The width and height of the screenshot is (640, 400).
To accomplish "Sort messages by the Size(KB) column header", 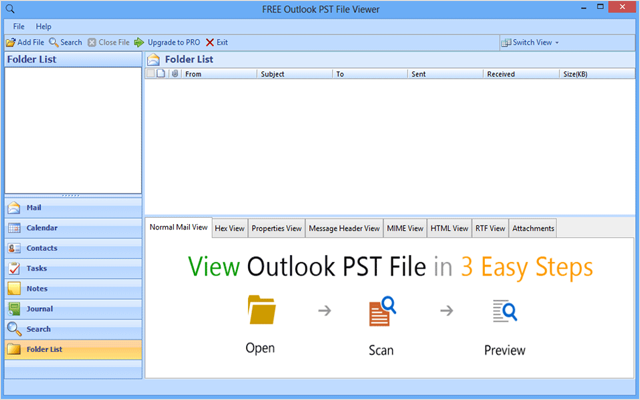I will pos(597,74).
